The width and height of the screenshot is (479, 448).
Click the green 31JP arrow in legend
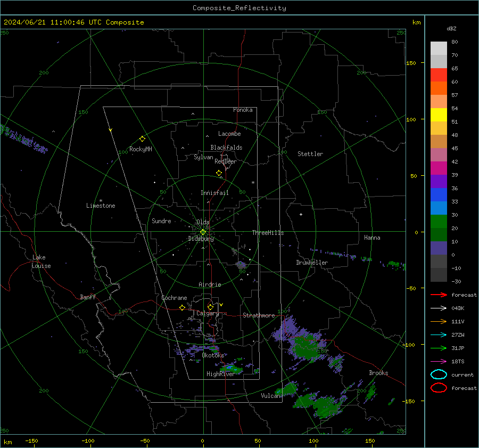tap(439, 348)
